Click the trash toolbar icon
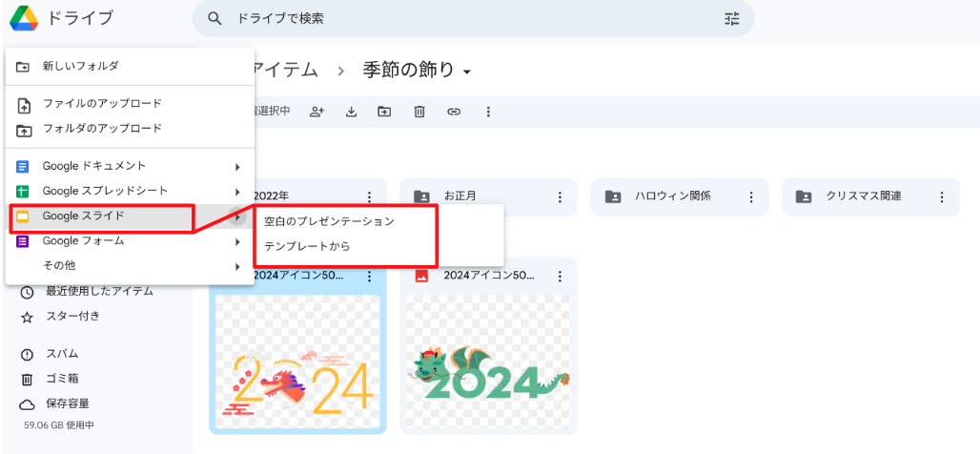 click(x=419, y=112)
